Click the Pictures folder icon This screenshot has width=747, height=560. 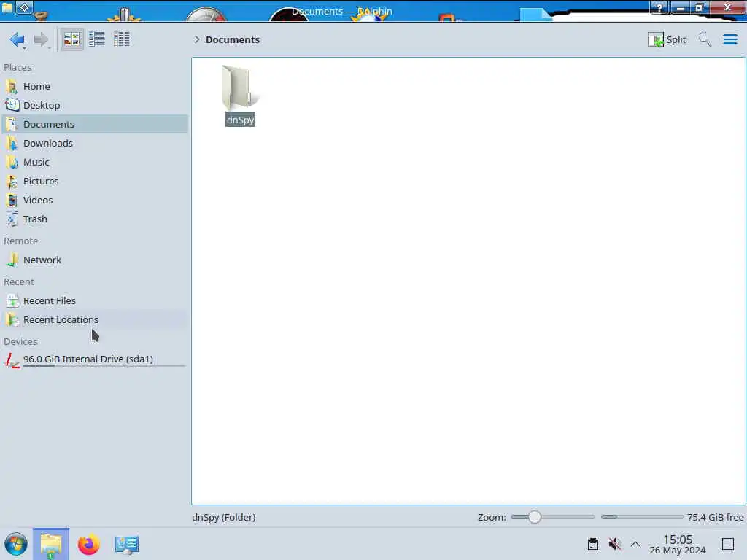[12, 182]
